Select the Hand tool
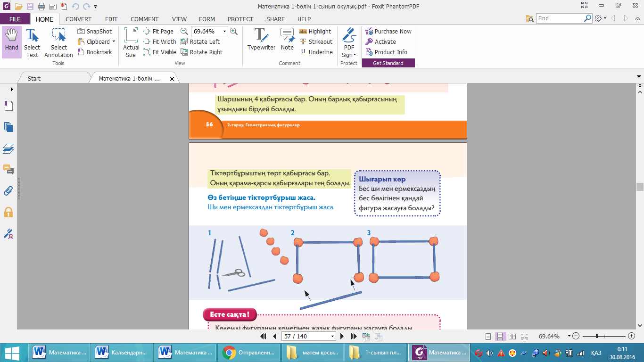 pyautogui.click(x=11, y=41)
